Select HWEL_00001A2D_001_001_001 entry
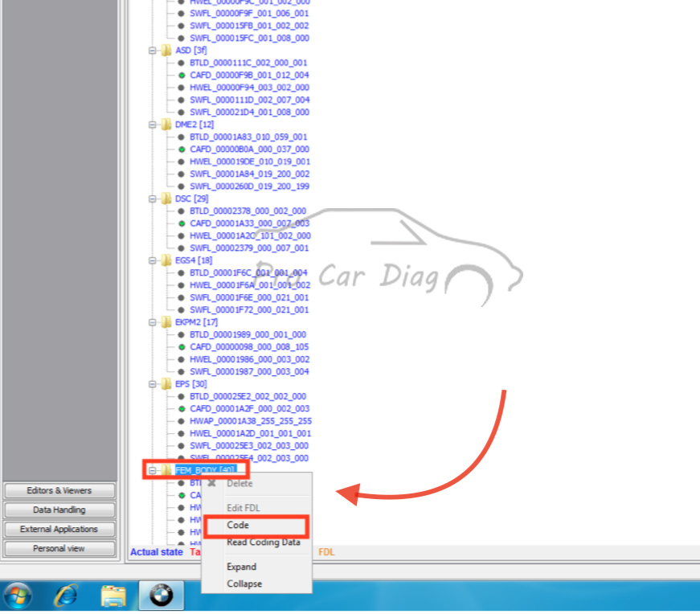700x614 pixels. [x=251, y=434]
